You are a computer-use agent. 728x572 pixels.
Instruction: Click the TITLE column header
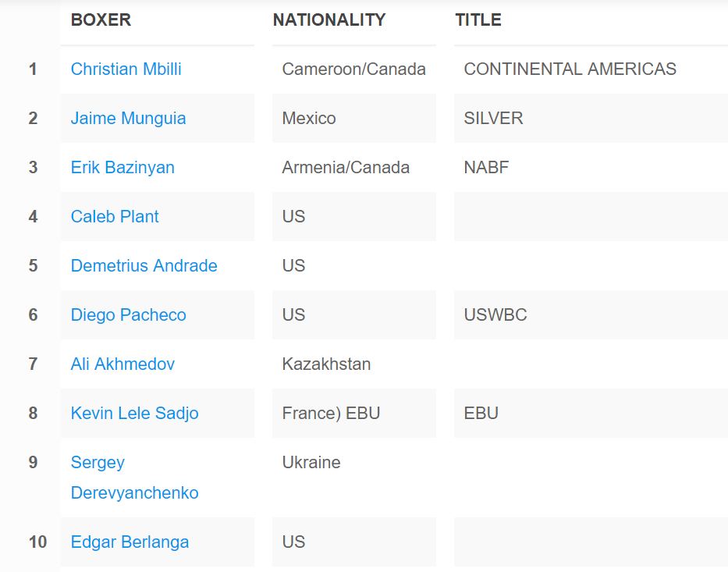[478, 20]
